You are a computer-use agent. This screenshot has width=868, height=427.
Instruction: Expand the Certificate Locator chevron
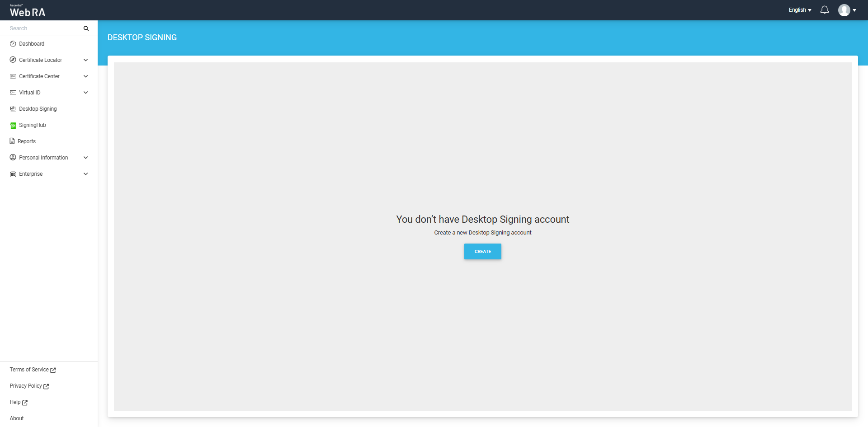click(x=86, y=60)
